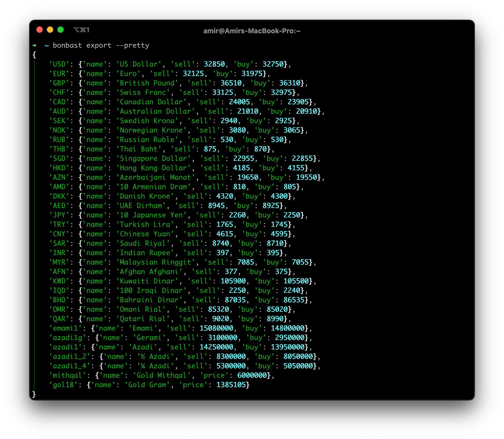Viewport: 504px width, 439px height.
Task: Click the closing curly brace at the bottom
Action: point(34,394)
